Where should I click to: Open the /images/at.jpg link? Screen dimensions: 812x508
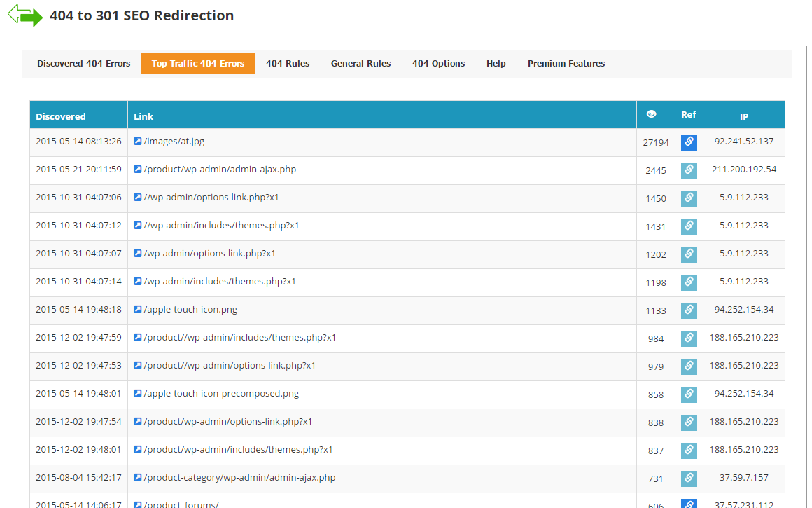point(174,141)
